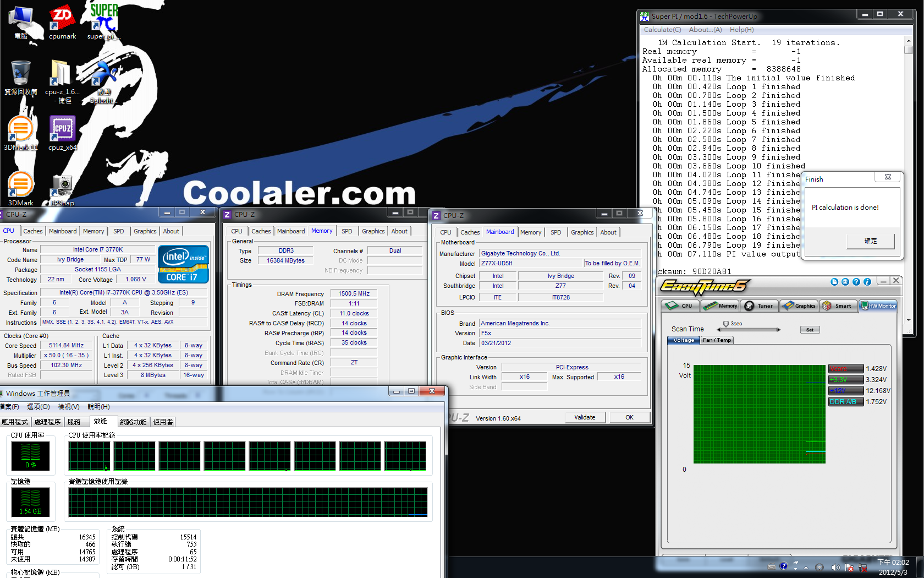Click the Super PI vertical scrollbar

(908, 179)
